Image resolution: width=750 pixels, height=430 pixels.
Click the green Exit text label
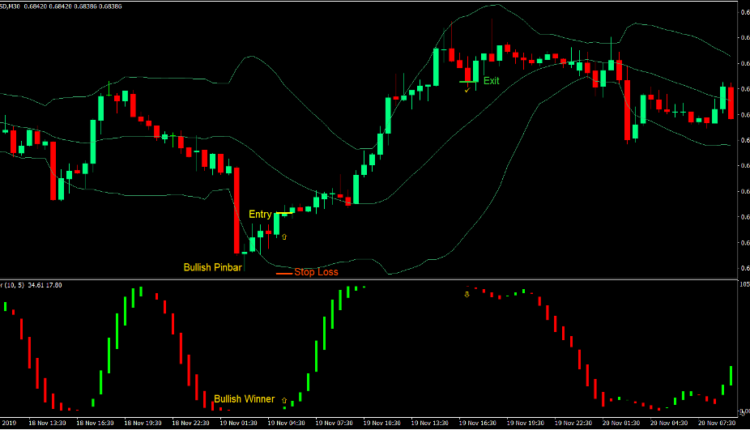pyautogui.click(x=491, y=80)
